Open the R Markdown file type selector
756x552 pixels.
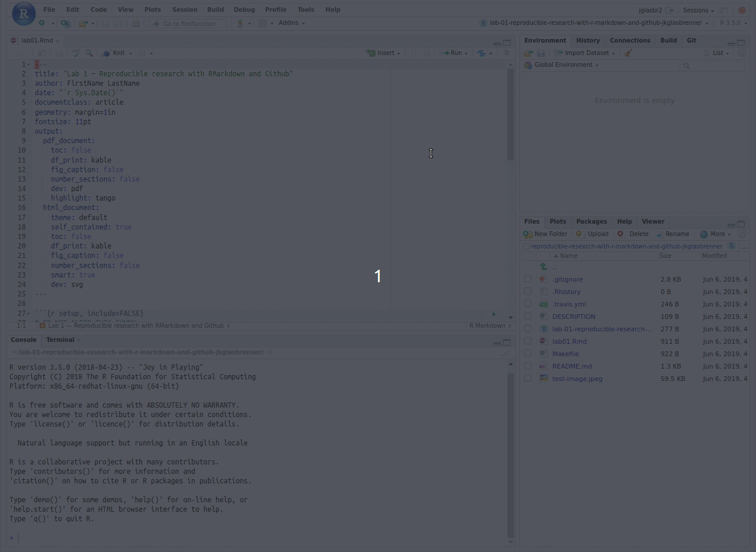(490, 325)
